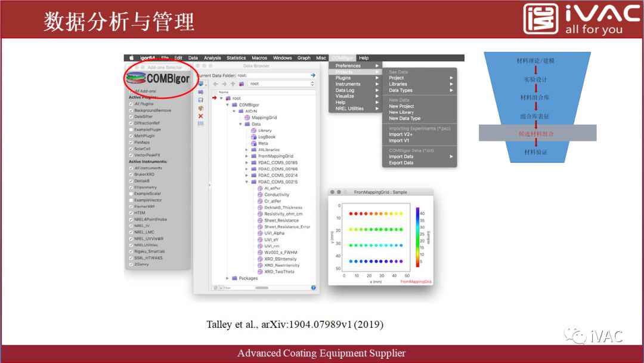The width and height of the screenshot is (644, 363).
Task: Click the palette icon in Data Browser sidebar
Action: tap(200, 108)
